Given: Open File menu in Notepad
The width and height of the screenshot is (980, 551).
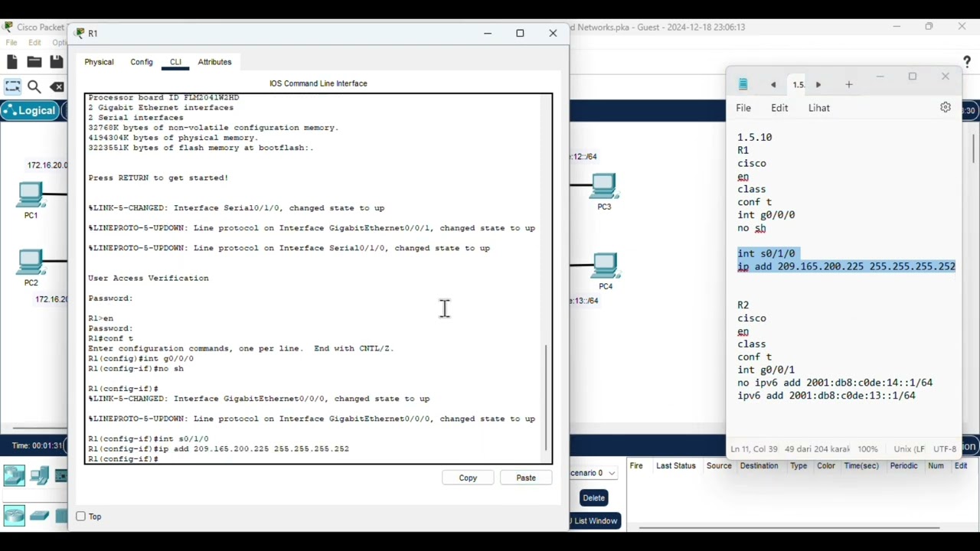Looking at the screenshot, I should point(743,108).
